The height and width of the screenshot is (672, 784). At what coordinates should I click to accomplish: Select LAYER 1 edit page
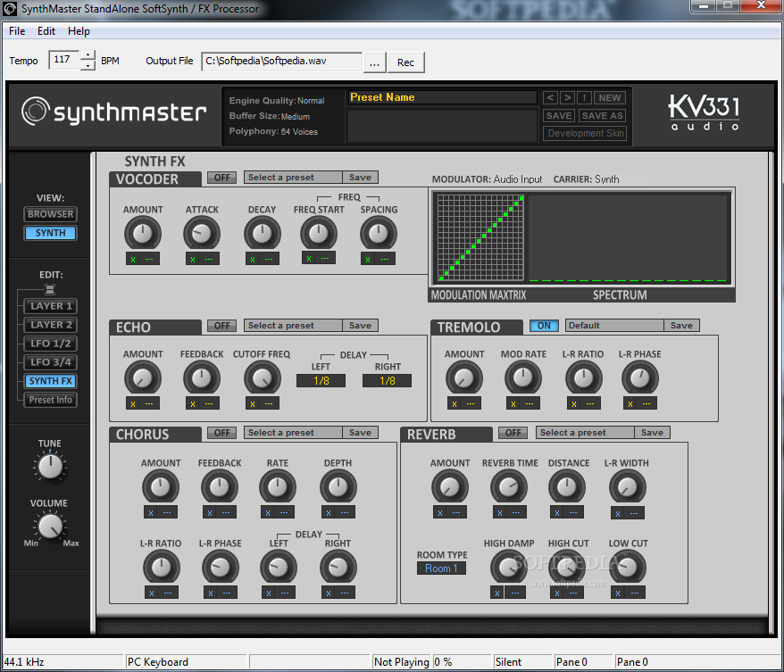pos(51,306)
